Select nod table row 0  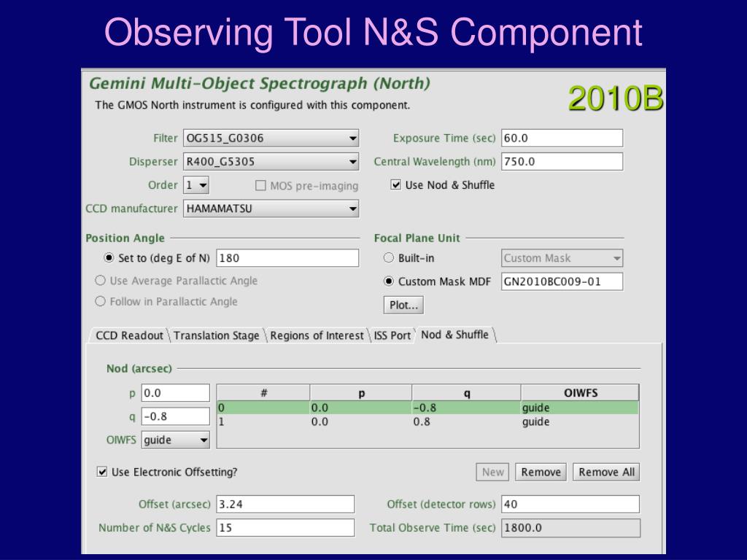(x=427, y=408)
